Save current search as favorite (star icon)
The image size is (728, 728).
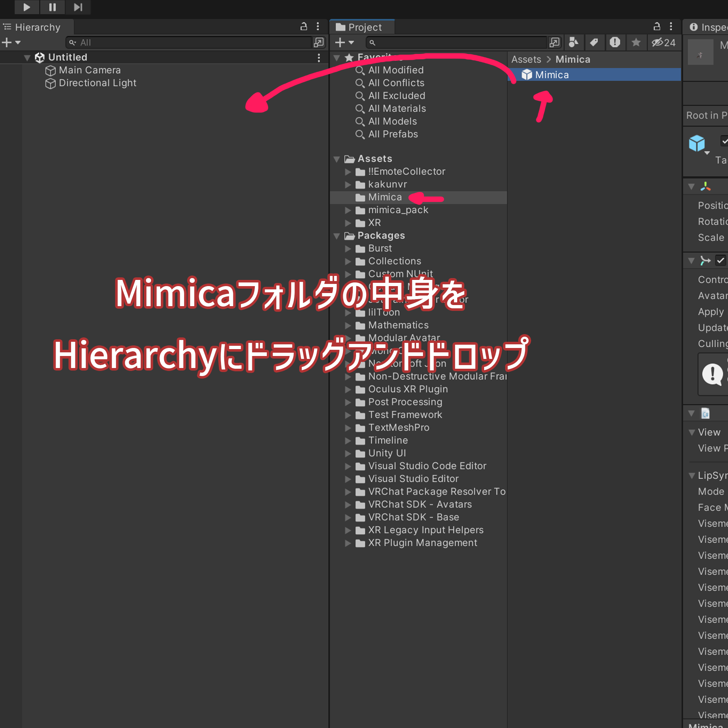tap(636, 42)
